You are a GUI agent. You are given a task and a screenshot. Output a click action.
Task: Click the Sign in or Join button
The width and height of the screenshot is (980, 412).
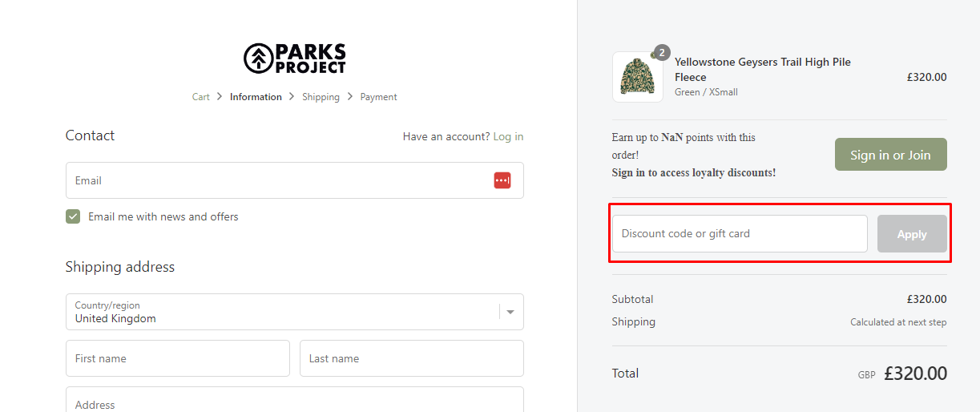[890, 155]
